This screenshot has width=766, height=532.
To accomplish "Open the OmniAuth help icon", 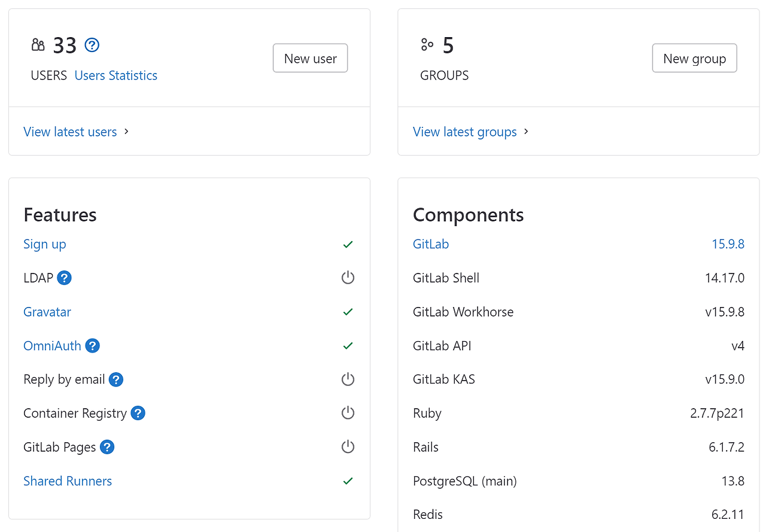I will pyautogui.click(x=92, y=346).
